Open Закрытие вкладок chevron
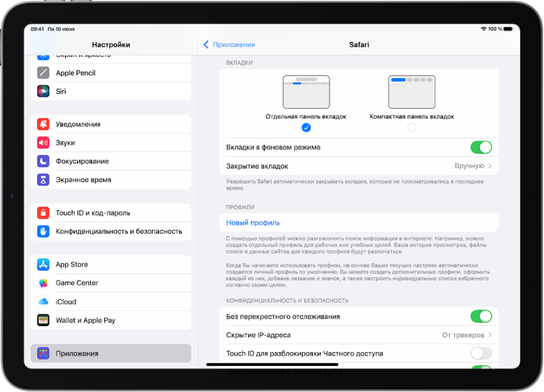Viewport: 544px width, 392px height. pyautogui.click(x=490, y=166)
